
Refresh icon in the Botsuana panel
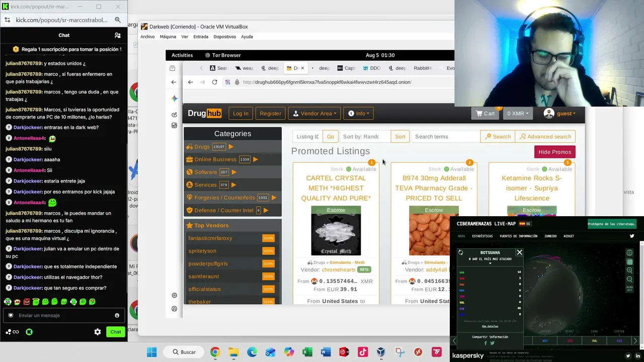[460, 252]
